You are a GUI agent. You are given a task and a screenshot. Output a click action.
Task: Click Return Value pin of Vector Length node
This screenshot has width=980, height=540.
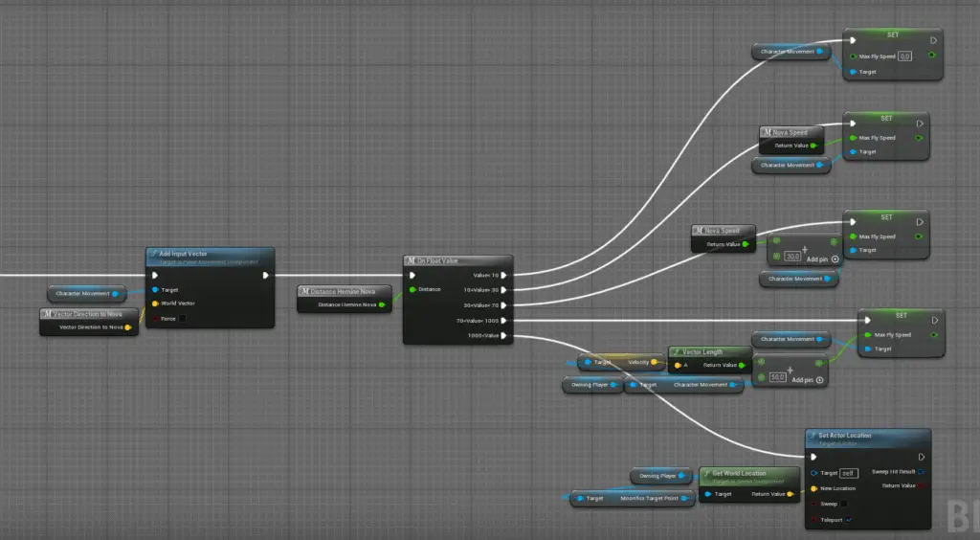click(x=746, y=365)
